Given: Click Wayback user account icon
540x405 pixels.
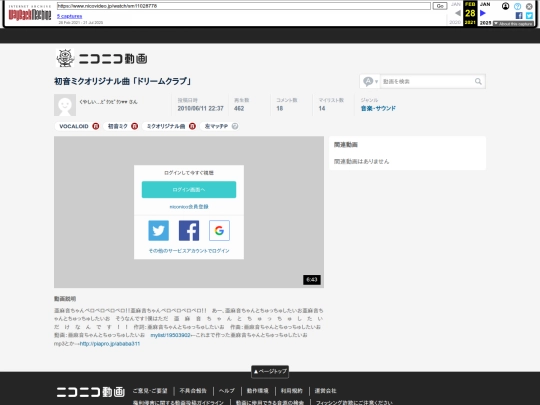Looking at the screenshot, I should [x=505, y=6].
